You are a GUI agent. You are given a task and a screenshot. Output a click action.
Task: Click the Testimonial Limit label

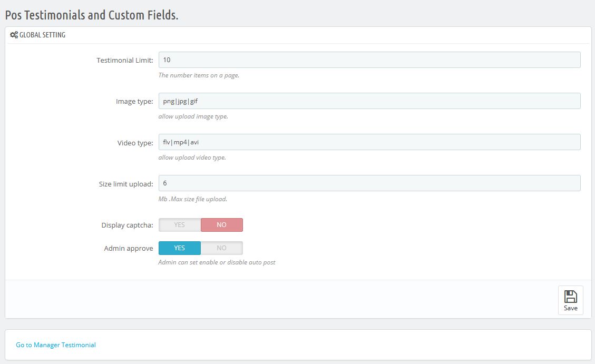[124, 60]
